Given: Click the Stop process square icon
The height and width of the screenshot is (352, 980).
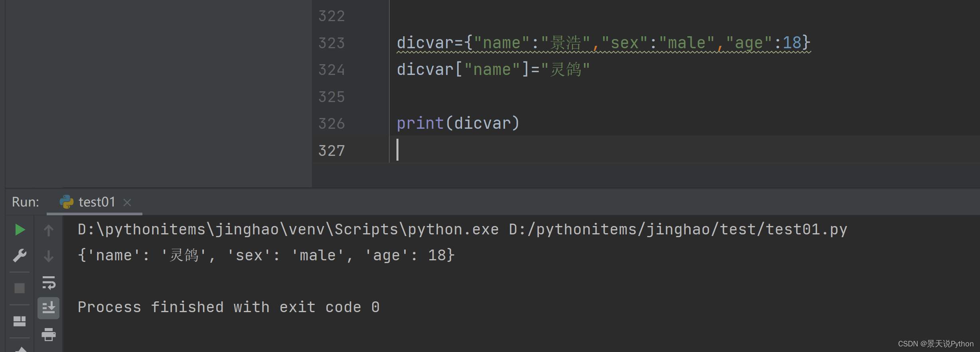Looking at the screenshot, I should (x=20, y=288).
